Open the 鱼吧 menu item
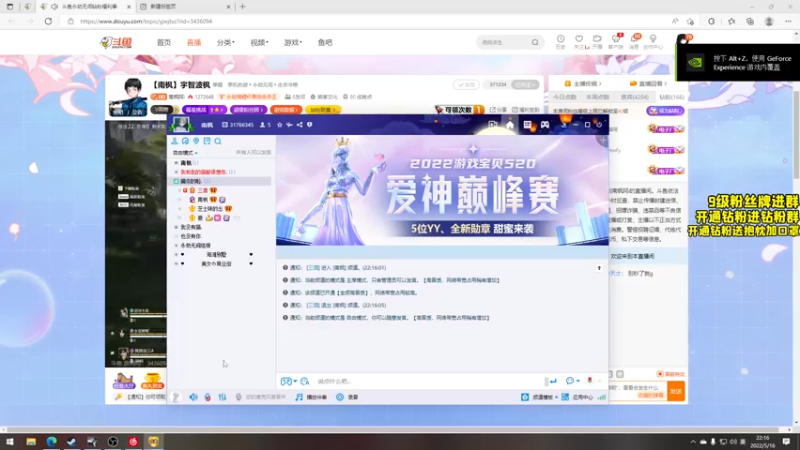This screenshot has height=450, width=800. point(325,42)
